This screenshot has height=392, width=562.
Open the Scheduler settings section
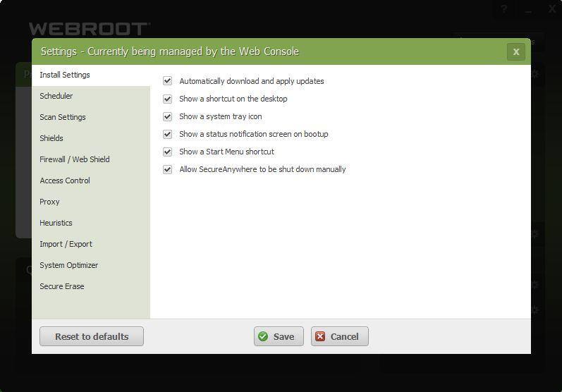(x=56, y=96)
